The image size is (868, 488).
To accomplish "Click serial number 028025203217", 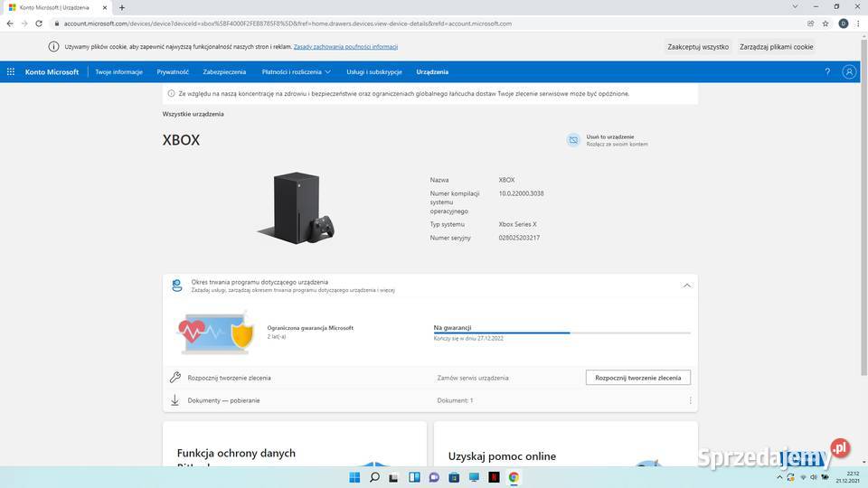I will (519, 238).
